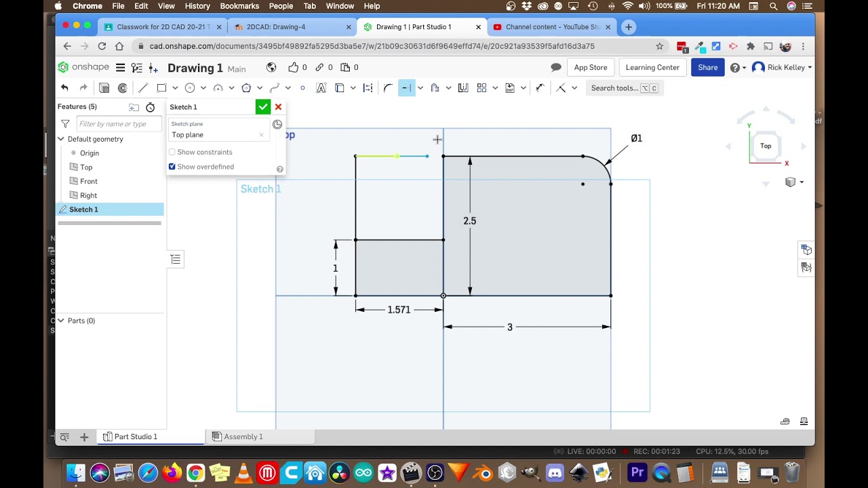Open the rectangle tool dropdown arrow
Viewport: 868px width, 488px height.
tap(175, 88)
